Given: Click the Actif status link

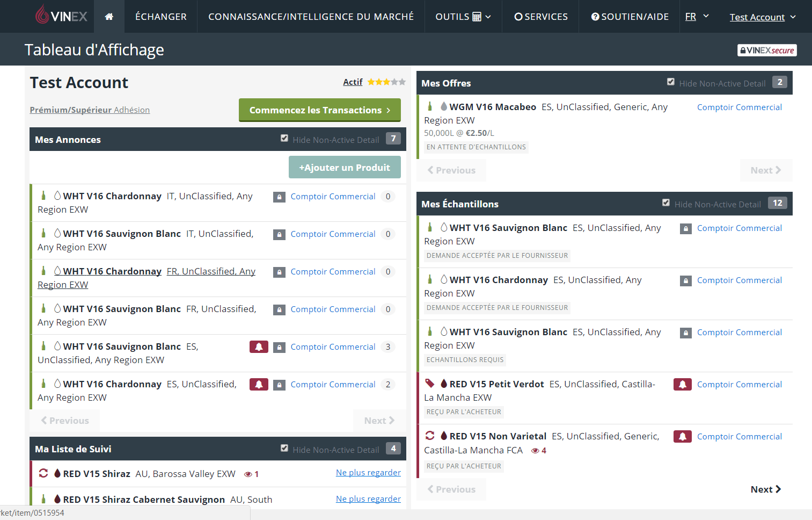Looking at the screenshot, I should (353, 82).
